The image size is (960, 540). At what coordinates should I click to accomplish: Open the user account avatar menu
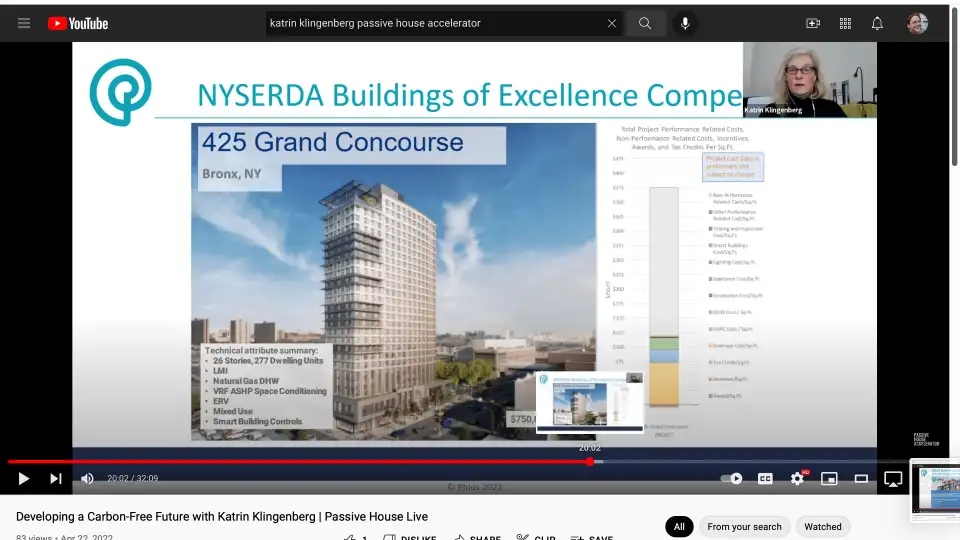click(x=917, y=23)
